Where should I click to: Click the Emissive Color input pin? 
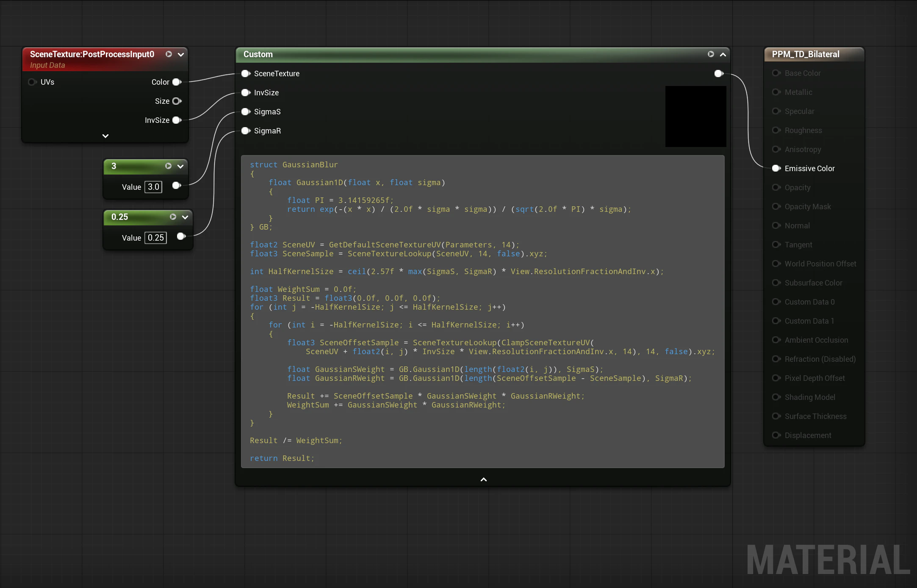coord(776,169)
